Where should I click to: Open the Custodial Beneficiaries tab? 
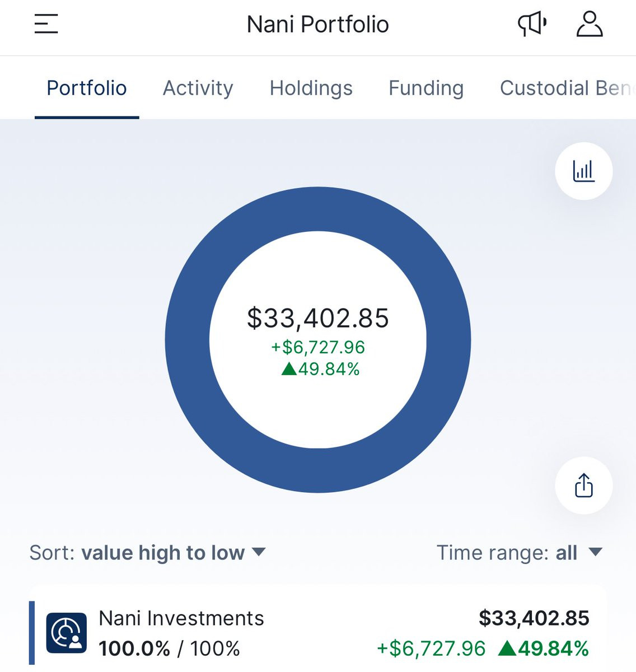pyautogui.click(x=567, y=88)
